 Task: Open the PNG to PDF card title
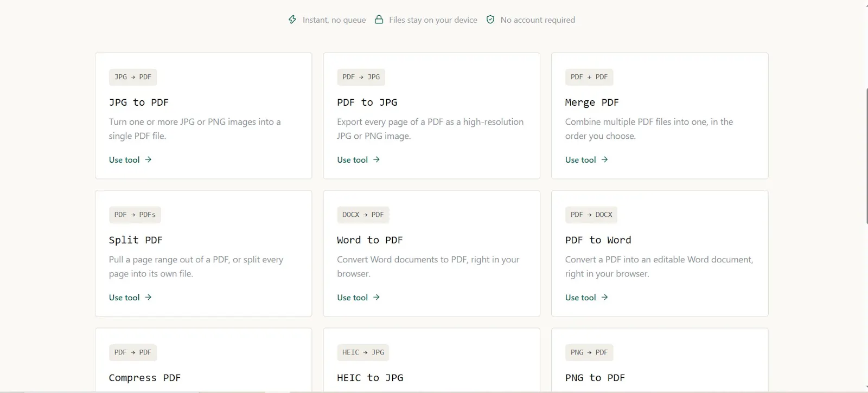click(595, 378)
